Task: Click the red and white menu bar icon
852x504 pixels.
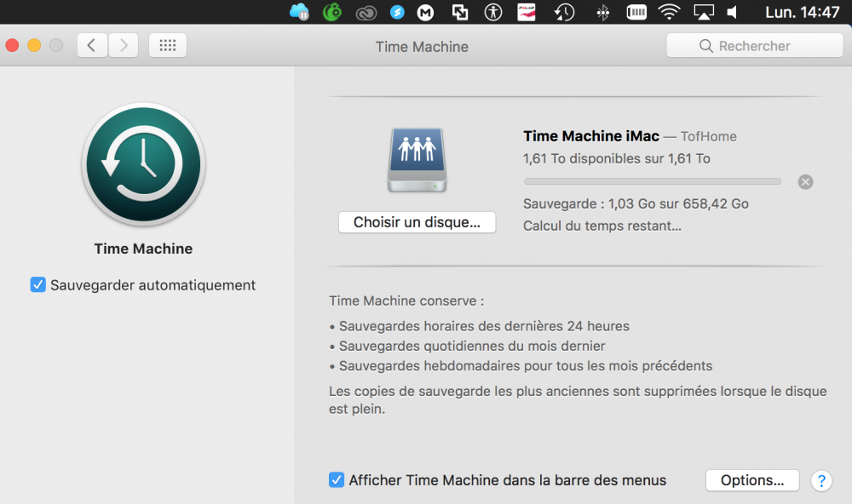Action: tap(526, 12)
